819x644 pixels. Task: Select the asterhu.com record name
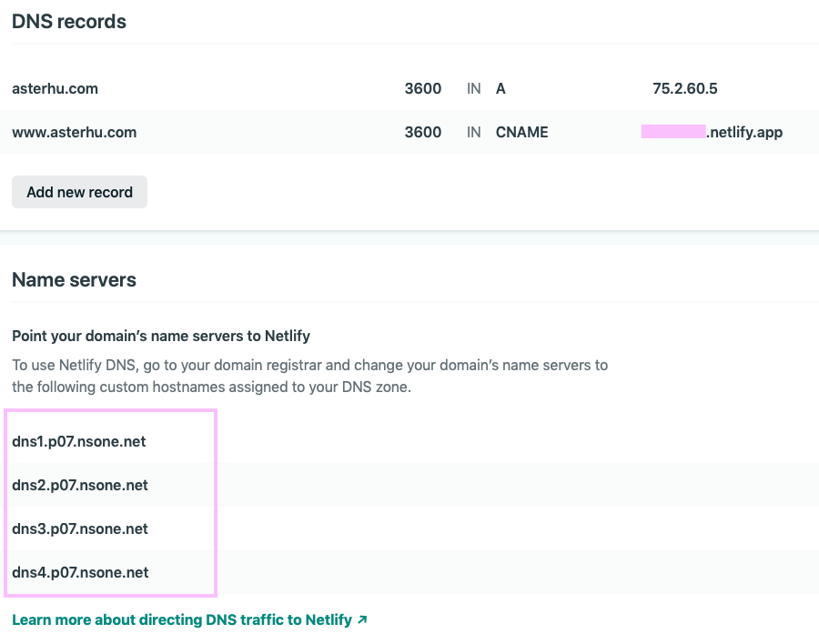(x=55, y=89)
